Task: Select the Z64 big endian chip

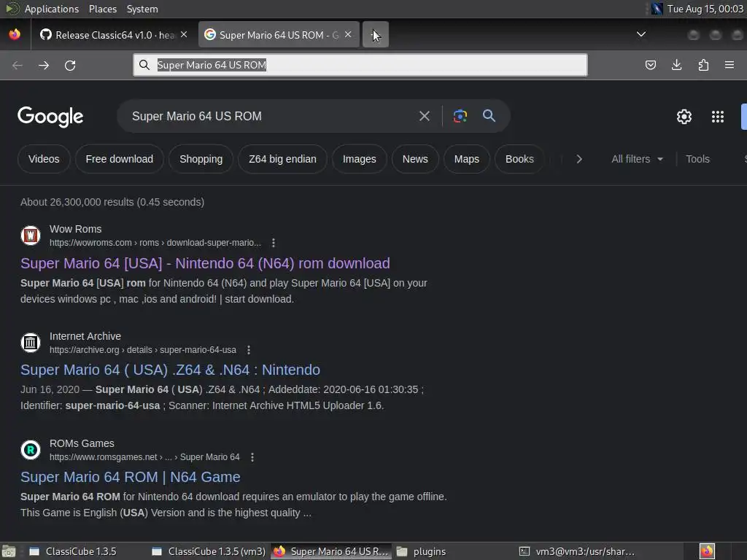Action: click(282, 159)
